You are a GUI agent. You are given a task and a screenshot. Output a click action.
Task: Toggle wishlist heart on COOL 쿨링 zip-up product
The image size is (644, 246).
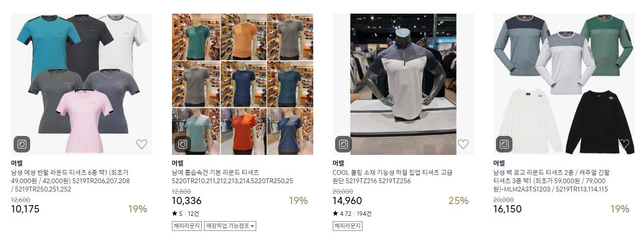[463, 144]
